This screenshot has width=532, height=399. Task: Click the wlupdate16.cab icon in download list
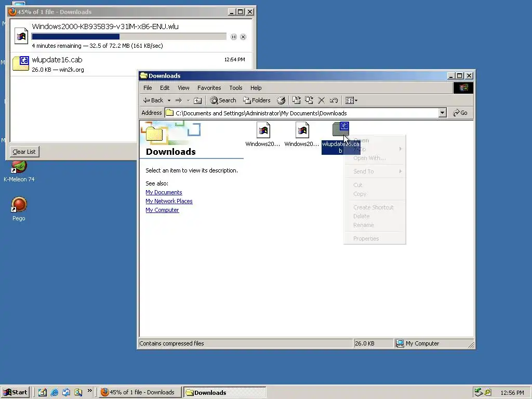tap(21, 63)
